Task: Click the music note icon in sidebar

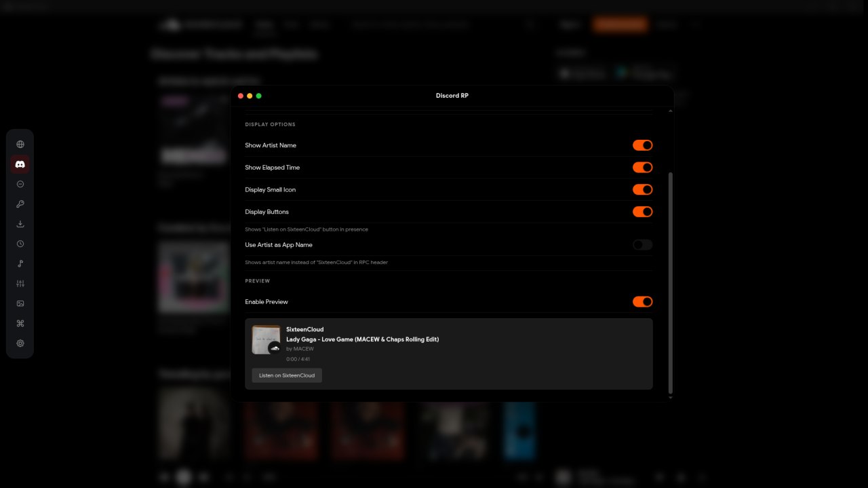Action: pyautogui.click(x=20, y=263)
